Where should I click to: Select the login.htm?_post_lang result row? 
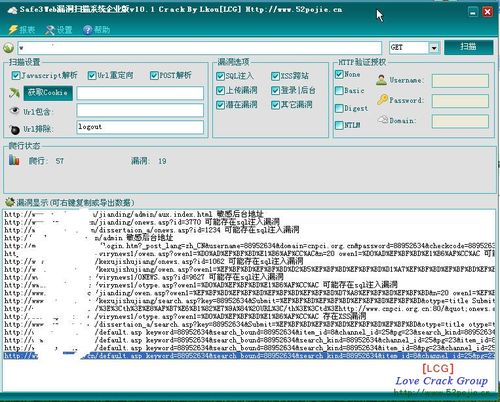click(x=249, y=246)
